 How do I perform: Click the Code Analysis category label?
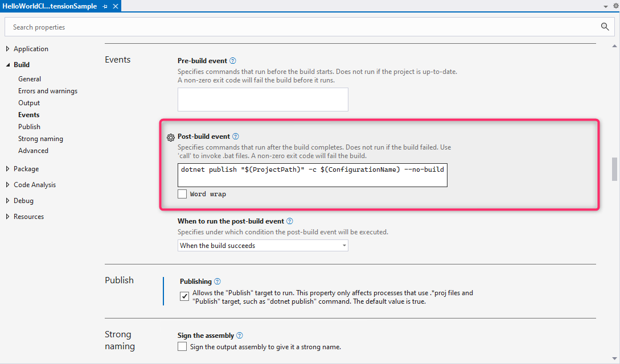click(35, 185)
